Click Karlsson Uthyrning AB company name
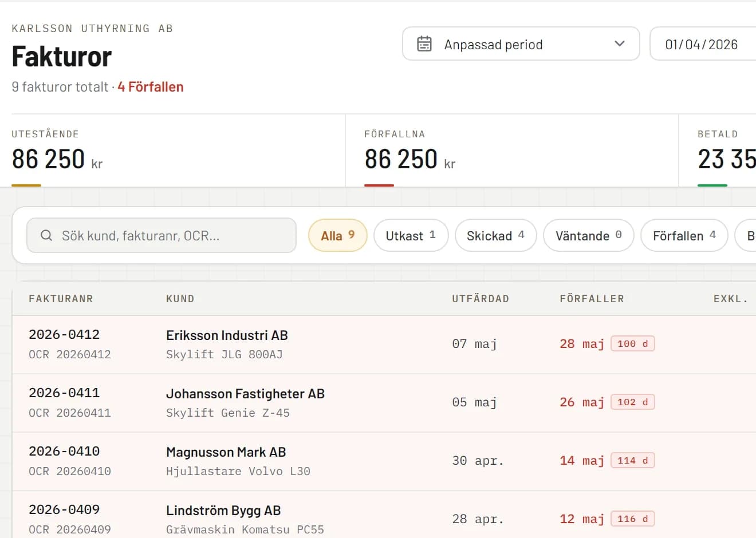756x538 pixels. coord(92,29)
